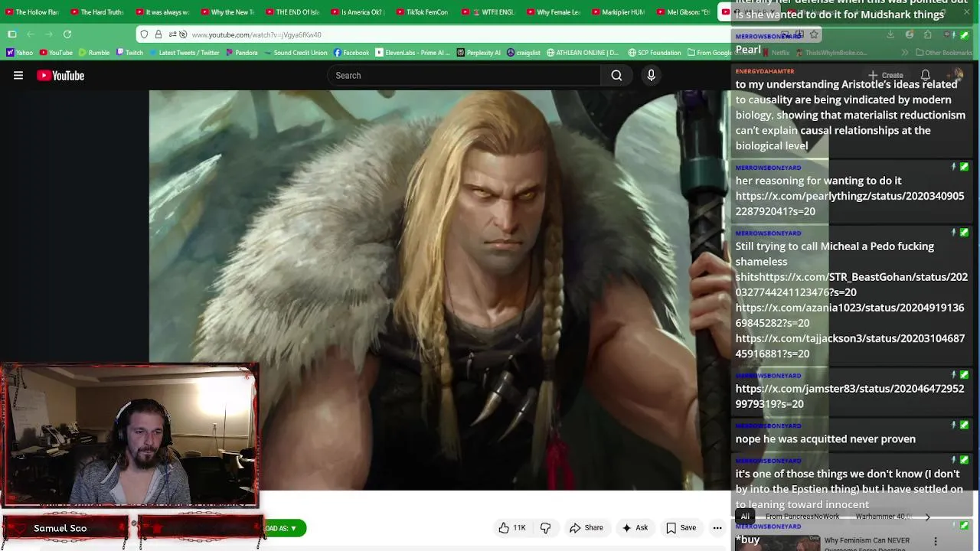This screenshot has height=551, width=980.
Task: Open the Rumble bookmark
Action: tap(94, 53)
